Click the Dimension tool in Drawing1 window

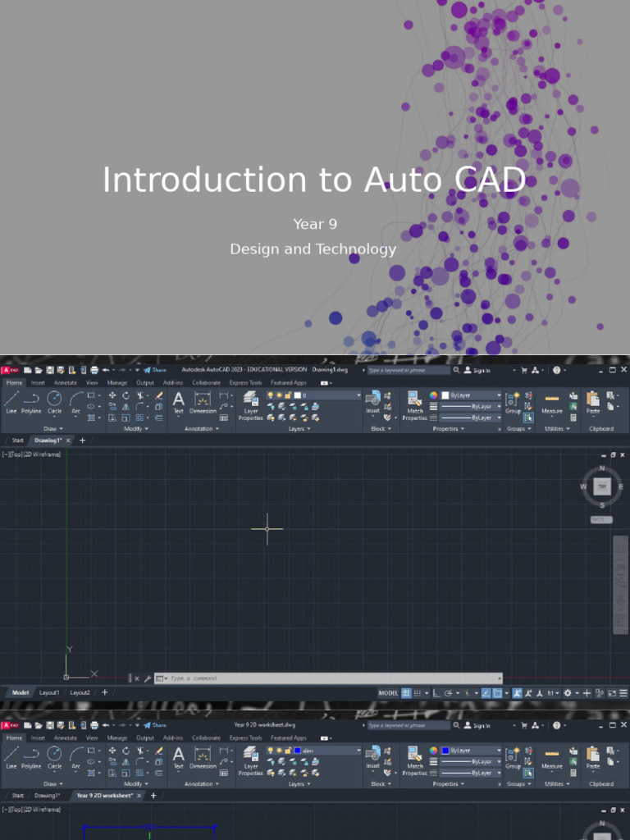click(203, 402)
